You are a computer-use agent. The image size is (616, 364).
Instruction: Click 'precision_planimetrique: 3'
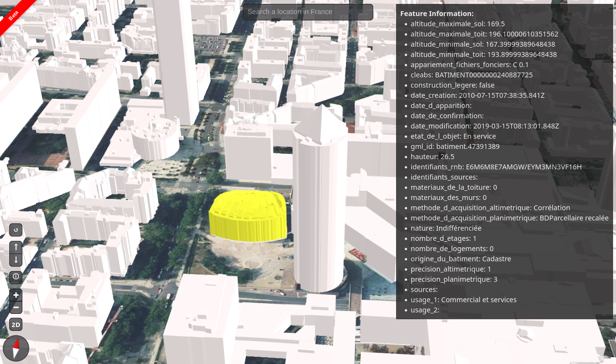click(x=454, y=279)
